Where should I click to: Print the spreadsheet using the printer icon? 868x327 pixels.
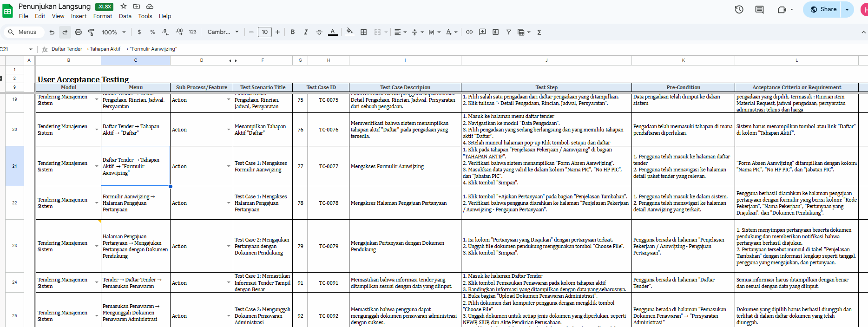click(x=78, y=32)
